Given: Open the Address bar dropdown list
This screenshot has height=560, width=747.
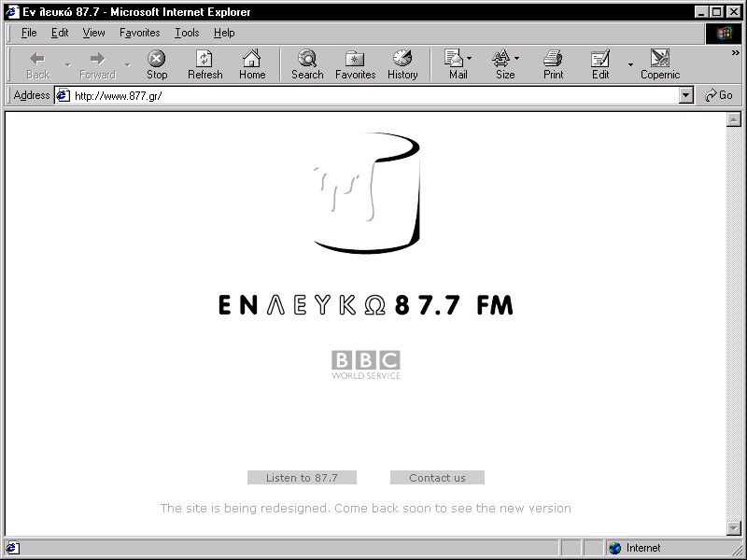Looking at the screenshot, I should coord(685,96).
